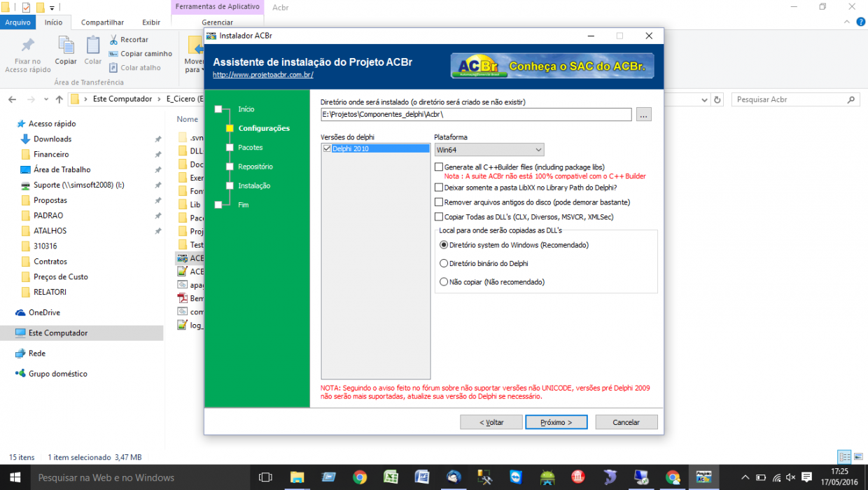Open the Ferramentas de Aplicativo tab

coord(217,7)
